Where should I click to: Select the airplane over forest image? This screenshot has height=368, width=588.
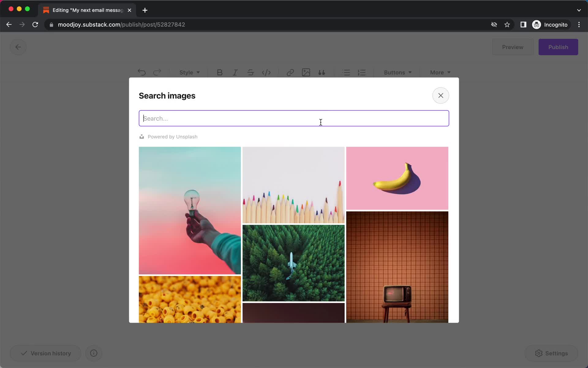pyautogui.click(x=293, y=263)
